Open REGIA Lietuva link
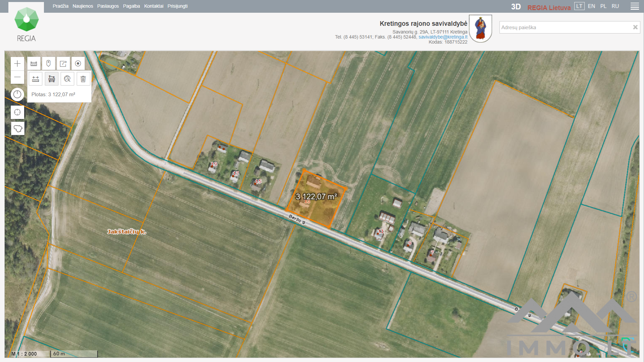This screenshot has height=362, width=644. 549,7
